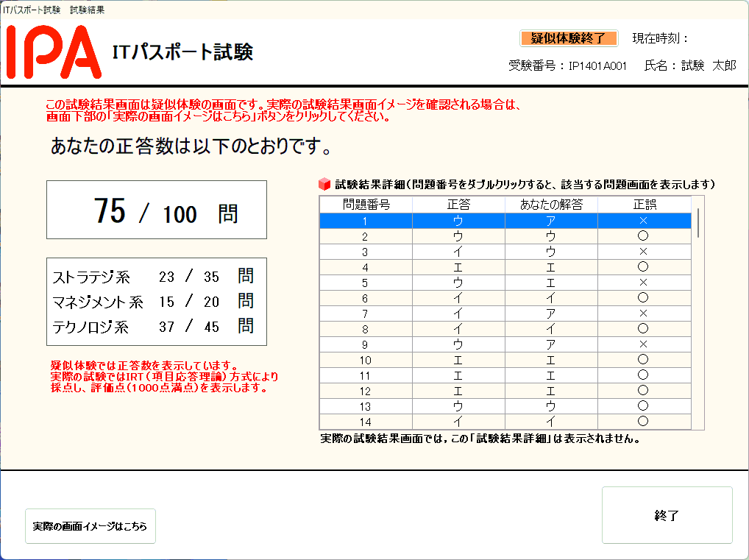Click the × mark in question 5 row
The height and width of the screenshot is (560, 749).
644,283
